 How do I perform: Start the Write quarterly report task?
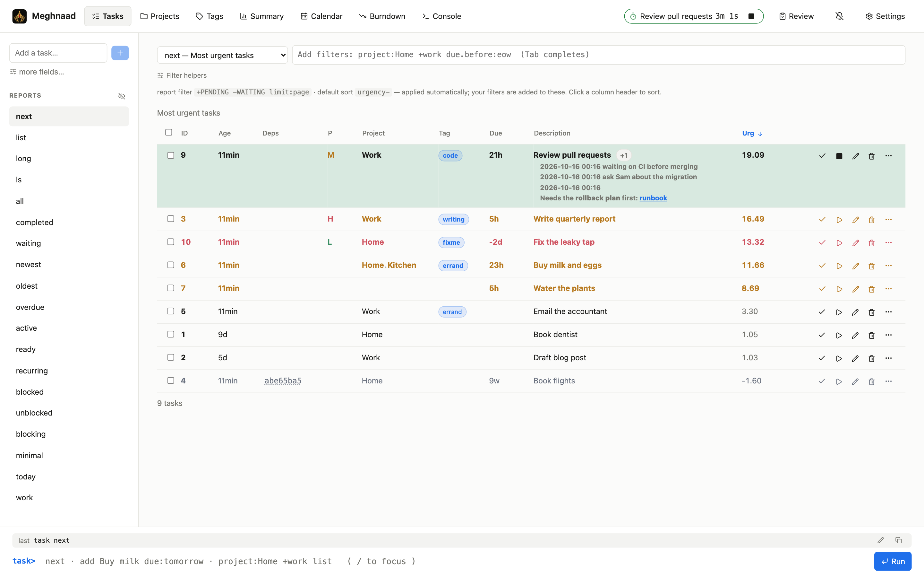click(x=839, y=220)
